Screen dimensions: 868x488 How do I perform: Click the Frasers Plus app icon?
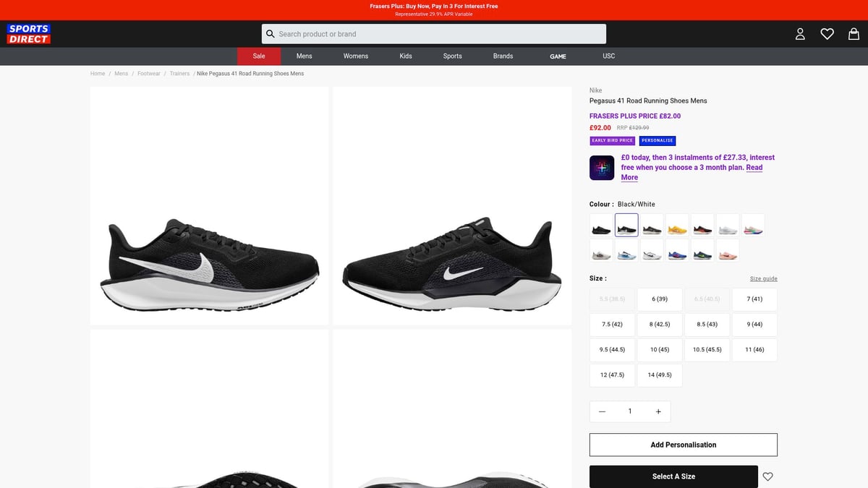tap(602, 168)
